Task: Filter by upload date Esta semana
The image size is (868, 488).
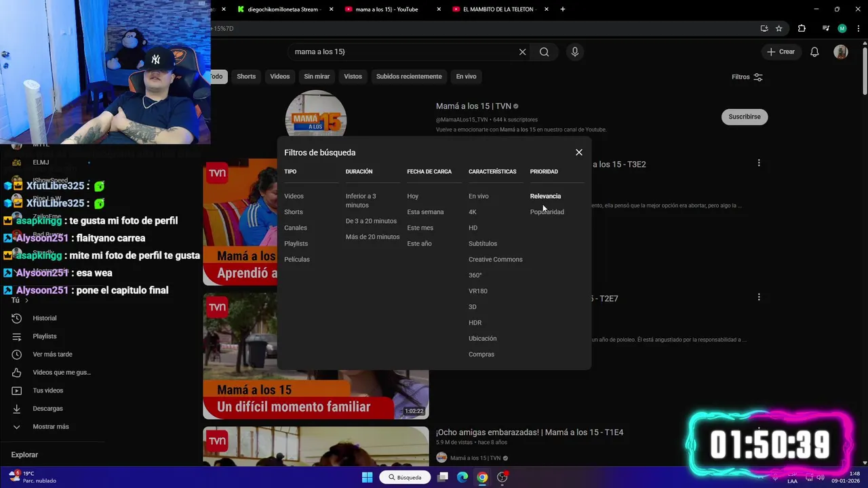Action: point(425,212)
